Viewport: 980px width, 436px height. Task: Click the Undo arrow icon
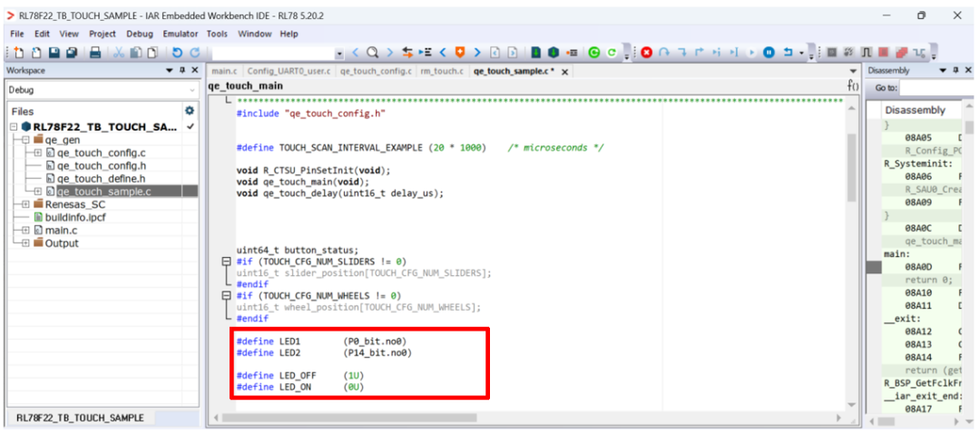pyautogui.click(x=177, y=54)
